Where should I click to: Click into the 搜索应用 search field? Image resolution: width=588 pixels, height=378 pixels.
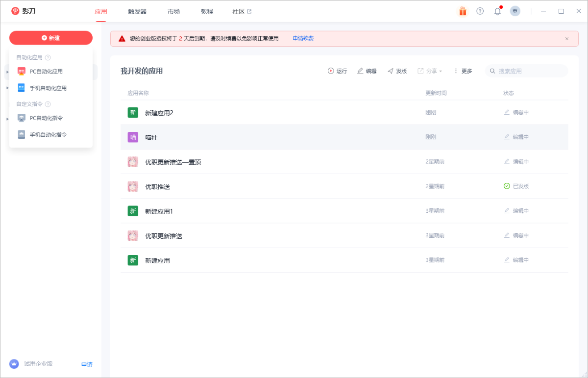(527, 71)
